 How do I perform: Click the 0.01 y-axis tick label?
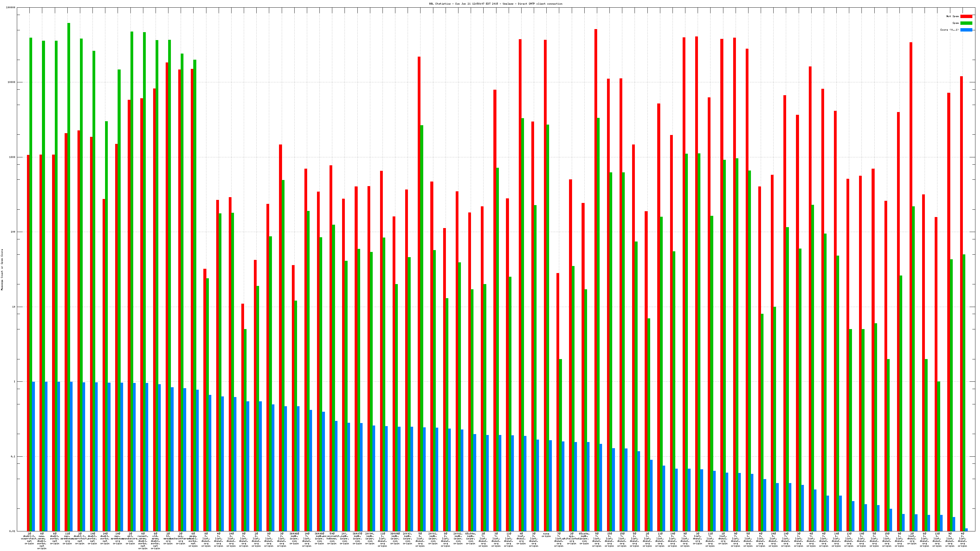(x=13, y=531)
